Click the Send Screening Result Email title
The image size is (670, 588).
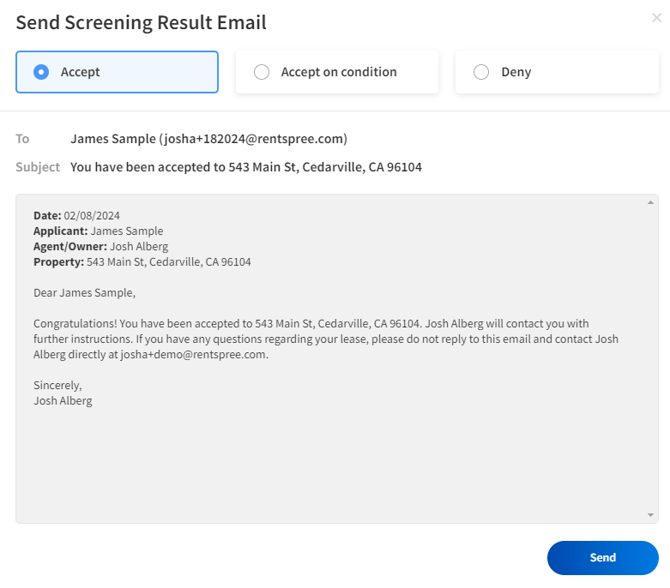(141, 22)
